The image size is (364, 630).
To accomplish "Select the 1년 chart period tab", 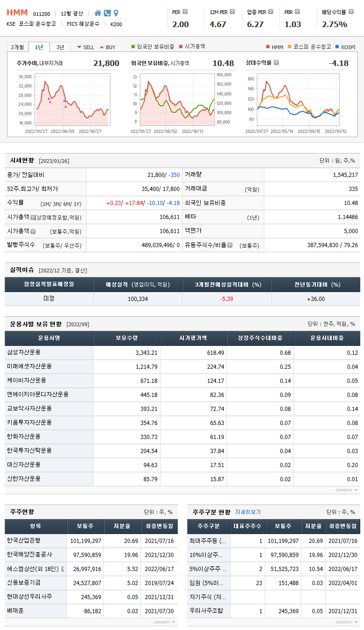I will (39, 47).
